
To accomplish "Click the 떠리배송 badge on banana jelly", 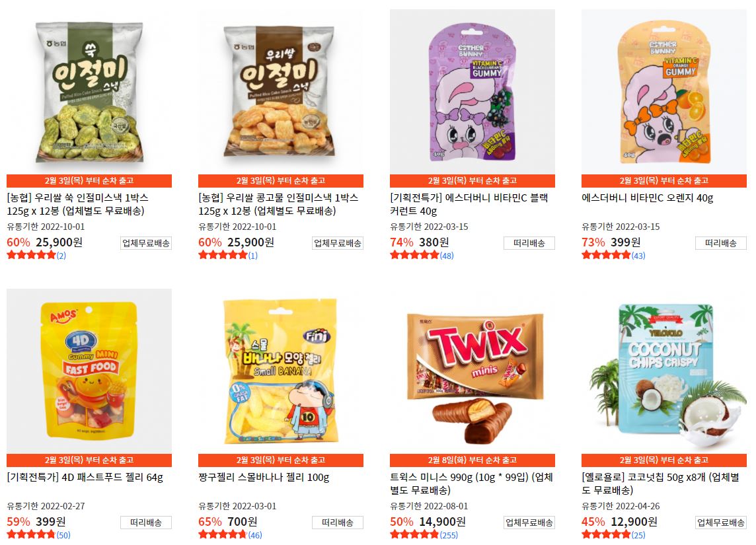I will 338,523.
